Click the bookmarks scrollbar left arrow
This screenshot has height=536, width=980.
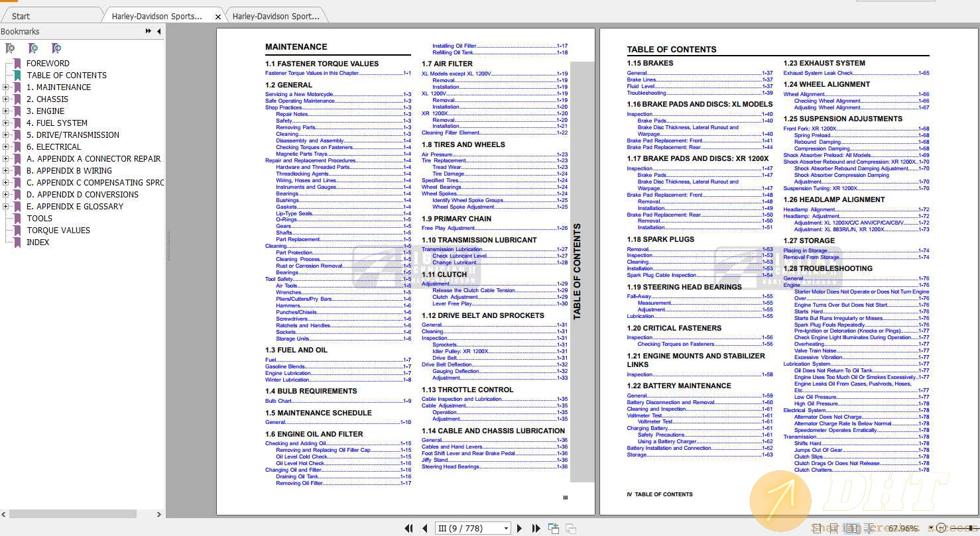click(4, 513)
